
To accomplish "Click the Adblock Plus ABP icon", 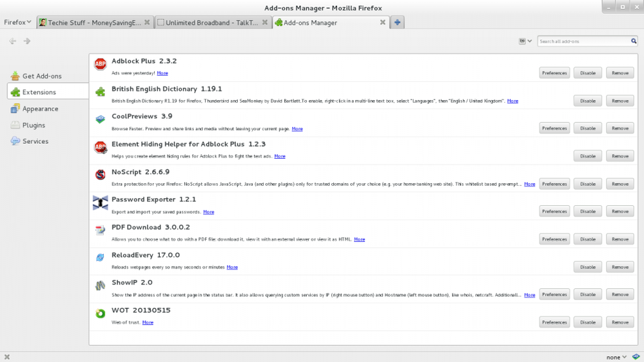I will tap(100, 64).
